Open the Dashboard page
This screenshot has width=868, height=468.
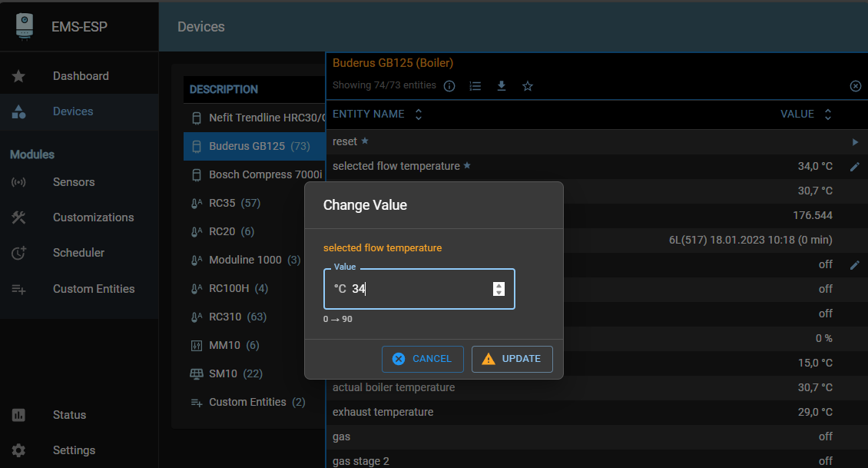[x=80, y=76]
